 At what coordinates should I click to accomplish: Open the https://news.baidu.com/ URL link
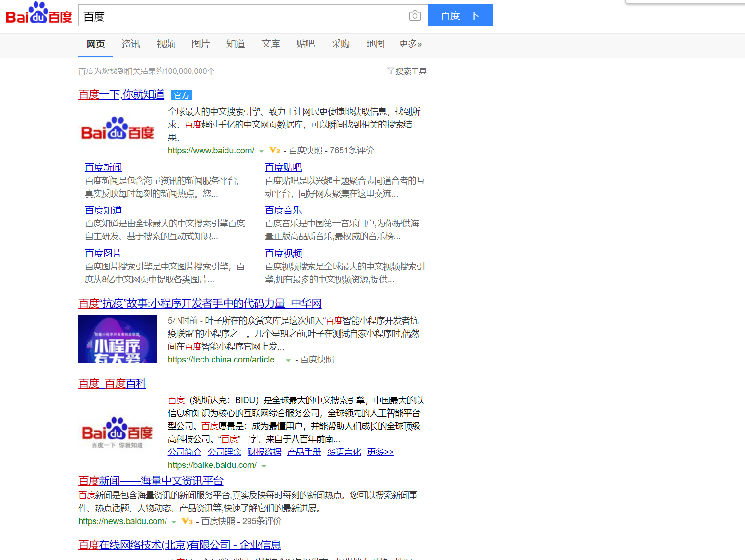(123, 521)
